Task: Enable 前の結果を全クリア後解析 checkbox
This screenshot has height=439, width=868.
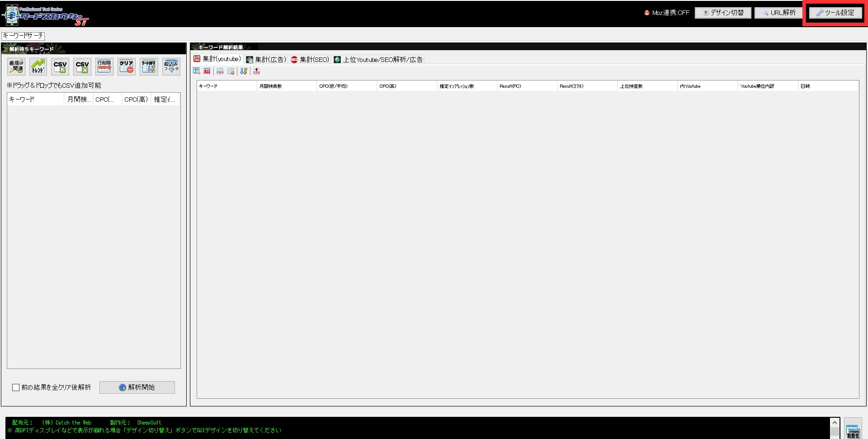Action: coord(16,387)
